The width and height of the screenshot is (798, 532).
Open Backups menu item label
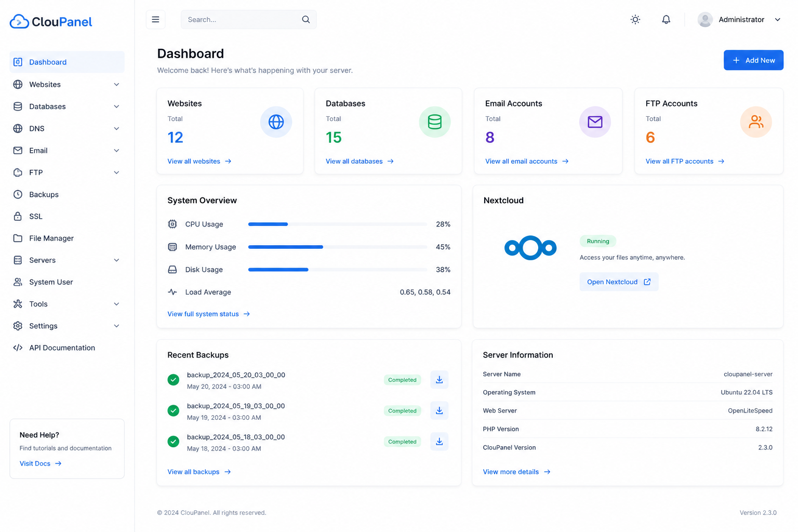pyautogui.click(x=44, y=194)
